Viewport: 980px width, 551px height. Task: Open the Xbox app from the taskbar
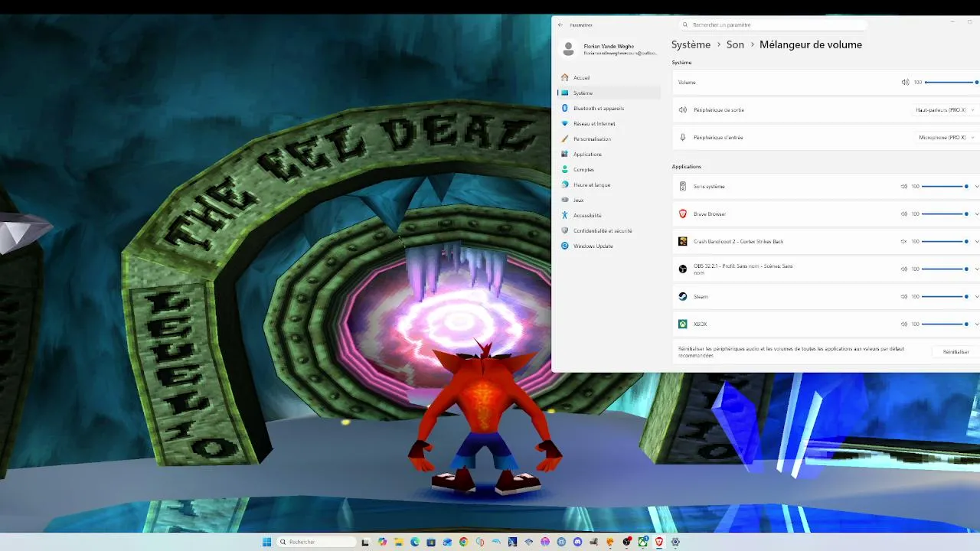(x=643, y=542)
